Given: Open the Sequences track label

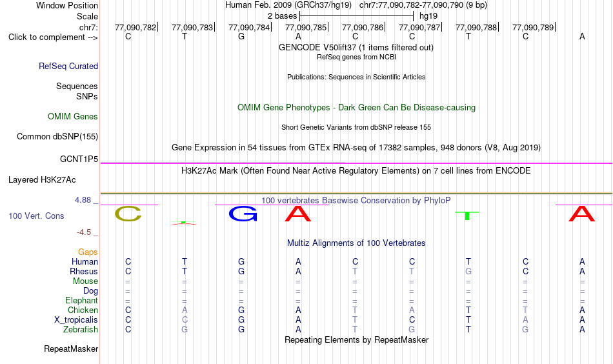Looking at the screenshot, I should click(77, 86).
